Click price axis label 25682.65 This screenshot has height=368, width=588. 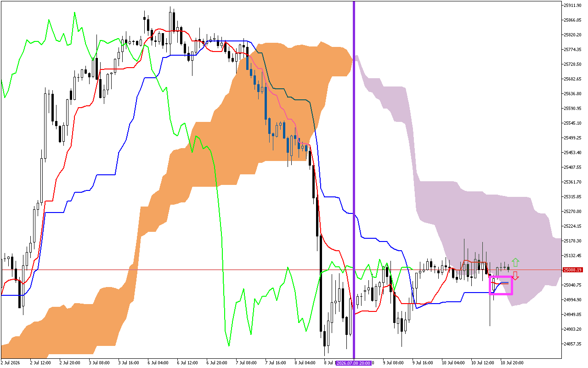[573, 79]
